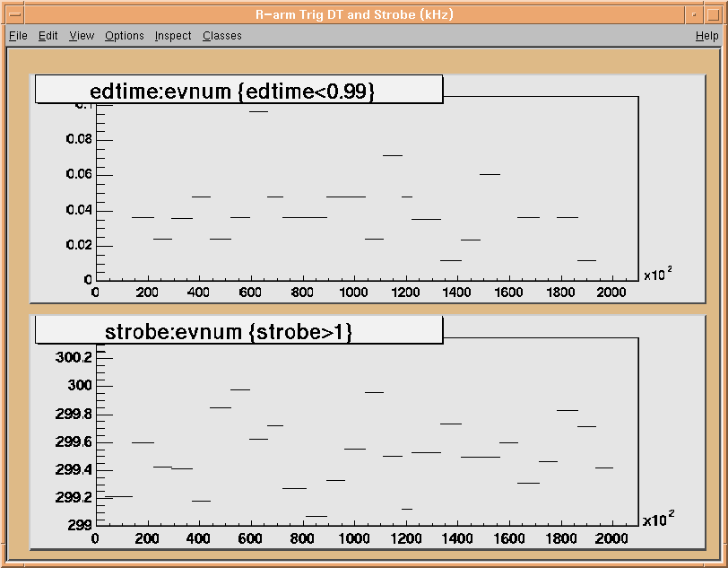The width and height of the screenshot is (728, 568).
Task: Click the lowest marker in strobe plot
Action: click(x=316, y=516)
